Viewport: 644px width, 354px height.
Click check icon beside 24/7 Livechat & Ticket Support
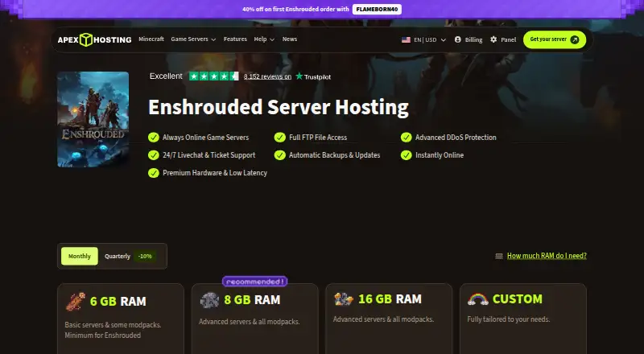tap(154, 154)
